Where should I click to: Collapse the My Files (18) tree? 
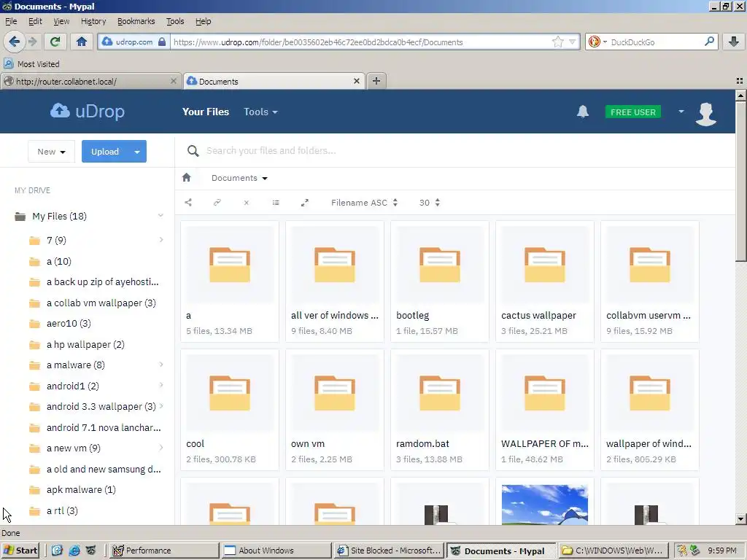click(160, 216)
